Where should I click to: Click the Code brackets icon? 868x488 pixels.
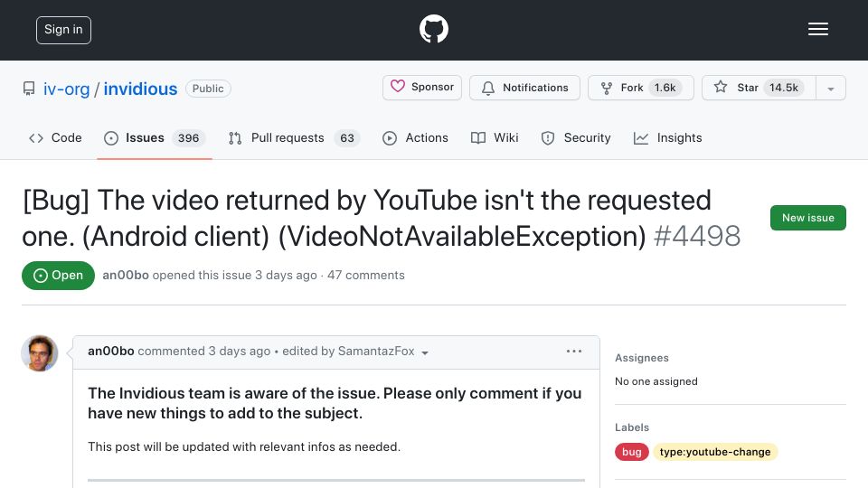tap(36, 138)
